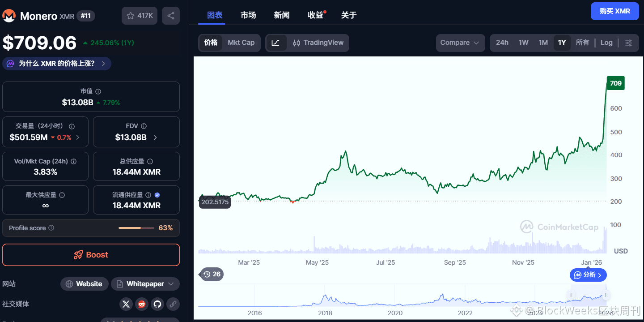This screenshot has height=322, width=644.
Task: Click info icon beside 交易量 (24小时)
Action: tap(72, 126)
